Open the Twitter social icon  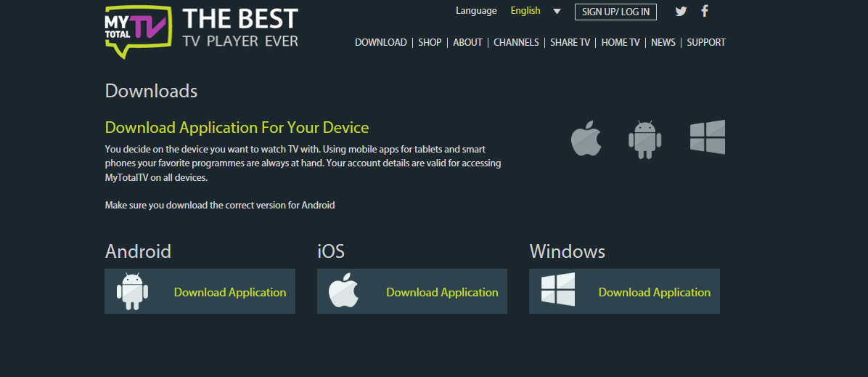click(681, 11)
